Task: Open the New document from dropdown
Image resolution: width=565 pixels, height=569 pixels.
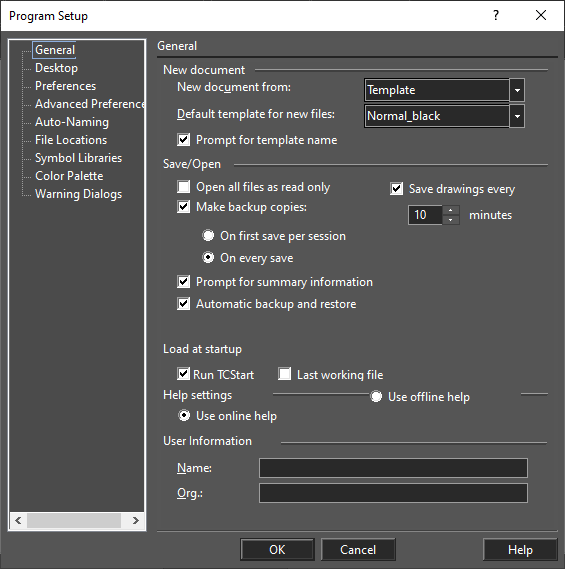Action: tap(517, 90)
